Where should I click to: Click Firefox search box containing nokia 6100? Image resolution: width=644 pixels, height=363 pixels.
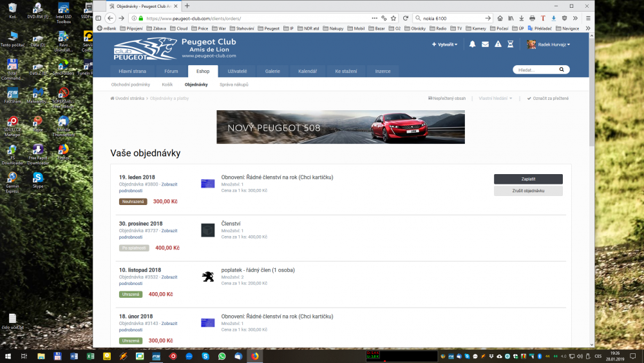(x=452, y=18)
